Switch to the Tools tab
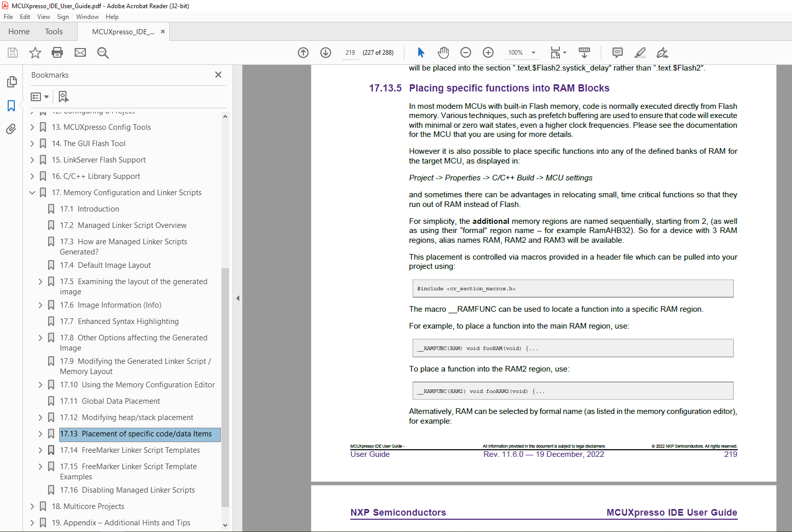The image size is (792, 532). point(54,32)
